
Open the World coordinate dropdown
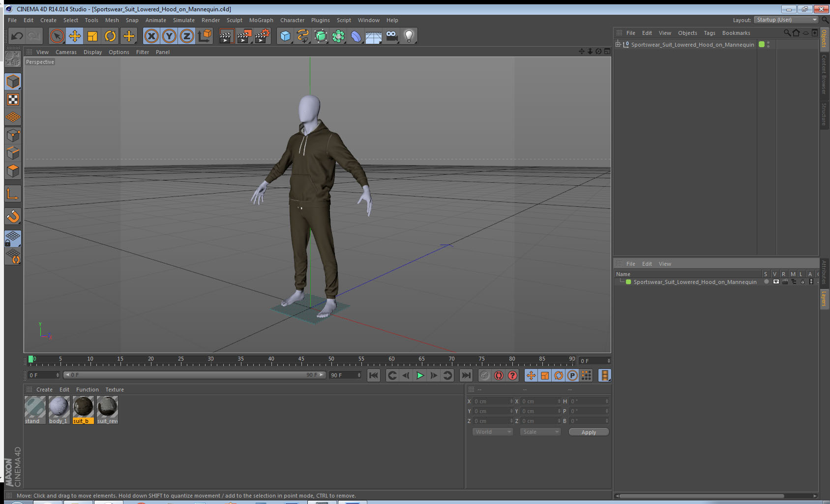point(493,432)
